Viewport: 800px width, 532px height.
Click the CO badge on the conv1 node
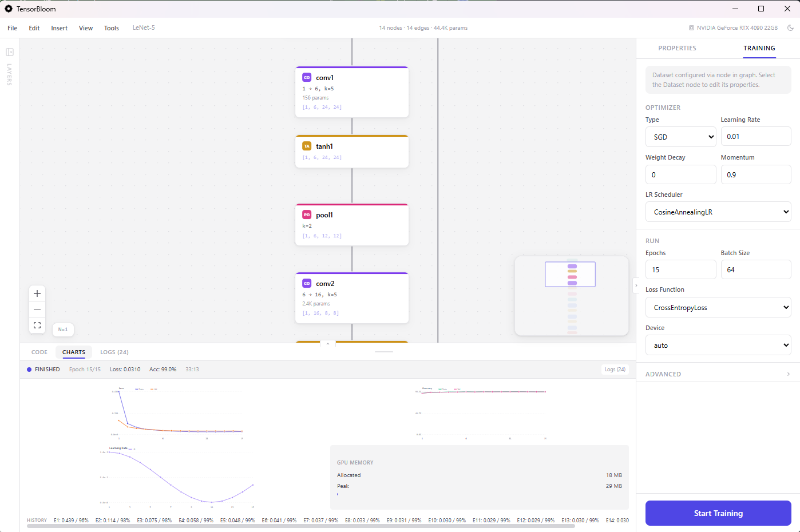coord(307,77)
